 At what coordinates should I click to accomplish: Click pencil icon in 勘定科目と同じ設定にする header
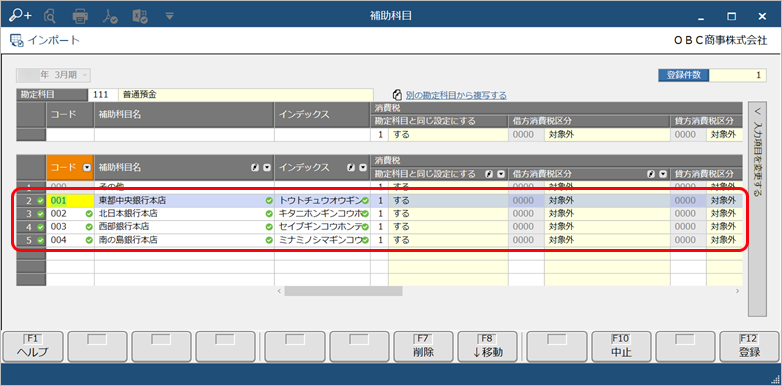(x=489, y=175)
